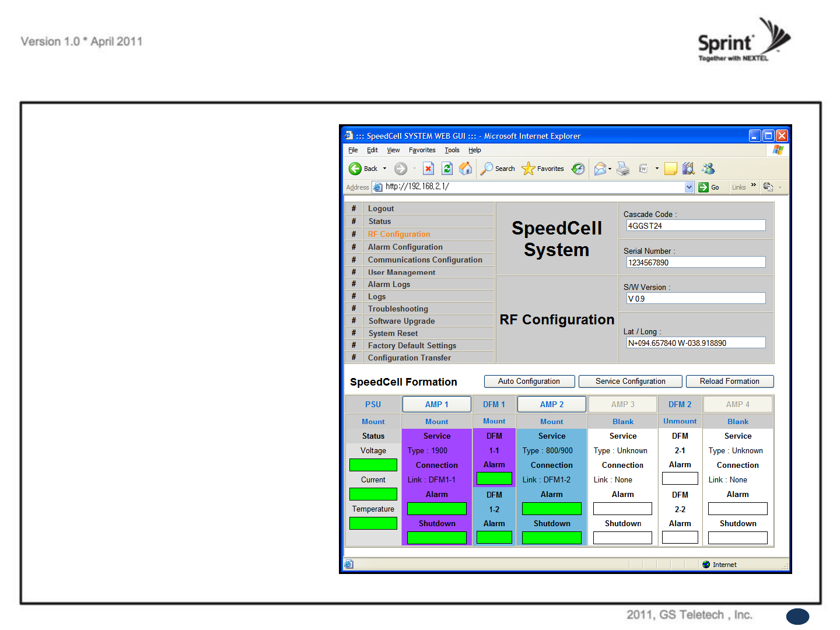This screenshot has height=630, width=840.
Task: Print the page with the printer icon
Action: point(623,169)
